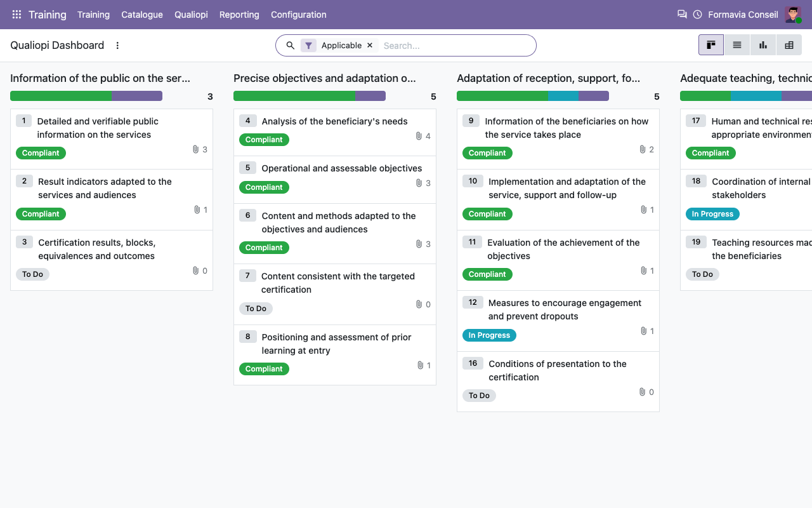Open the messages conversation icon

pyautogui.click(x=682, y=15)
